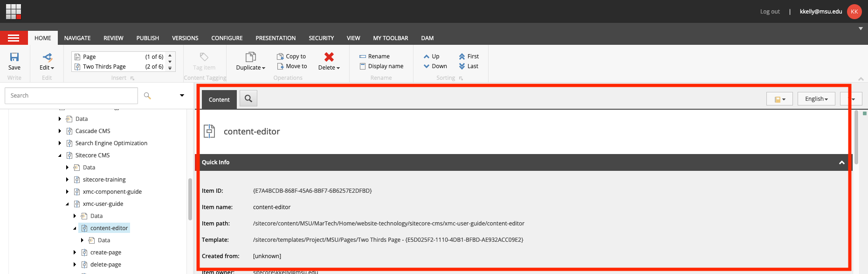Open the Presentation ribbon tab
The height and width of the screenshot is (274, 868).
click(x=276, y=38)
